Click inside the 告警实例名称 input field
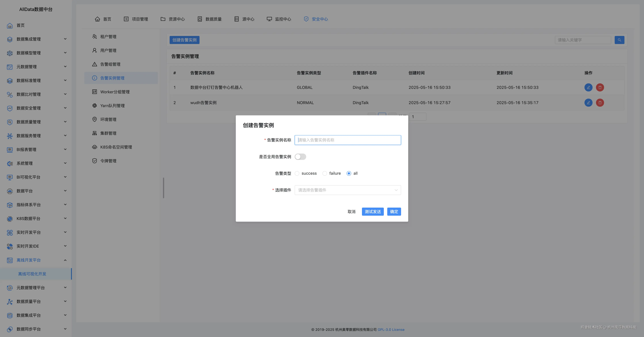 347,140
